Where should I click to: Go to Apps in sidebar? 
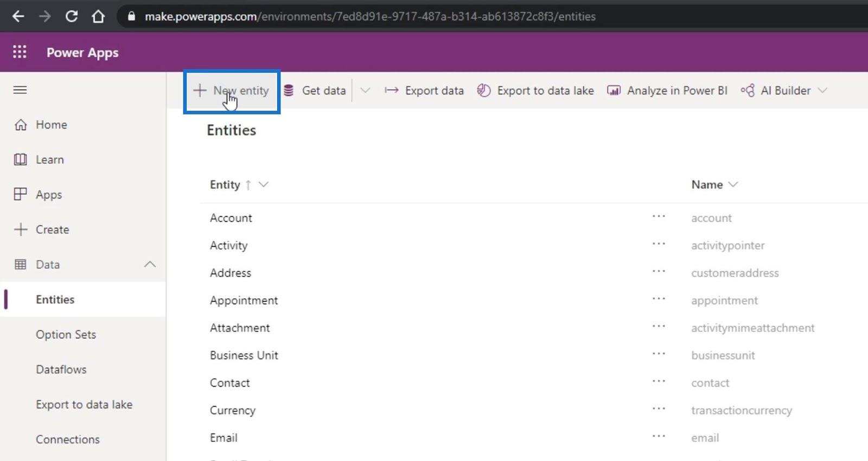pyautogui.click(x=49, y=195)
